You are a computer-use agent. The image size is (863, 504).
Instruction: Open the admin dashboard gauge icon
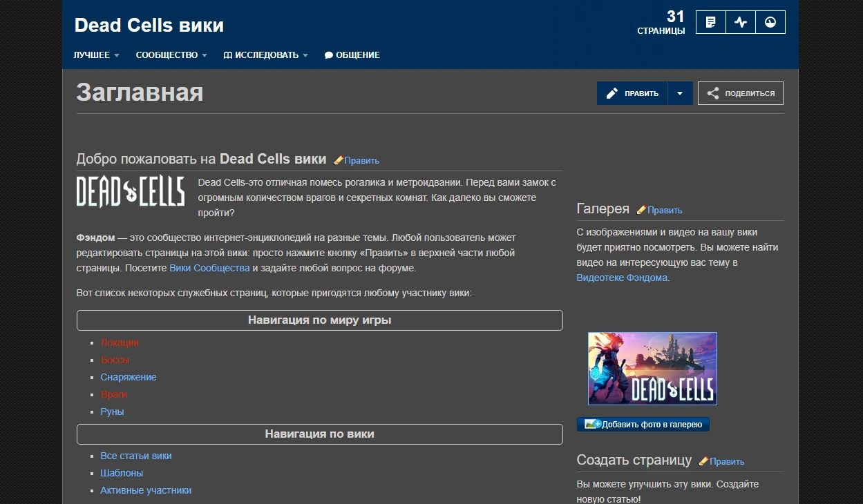coord(770,22)
